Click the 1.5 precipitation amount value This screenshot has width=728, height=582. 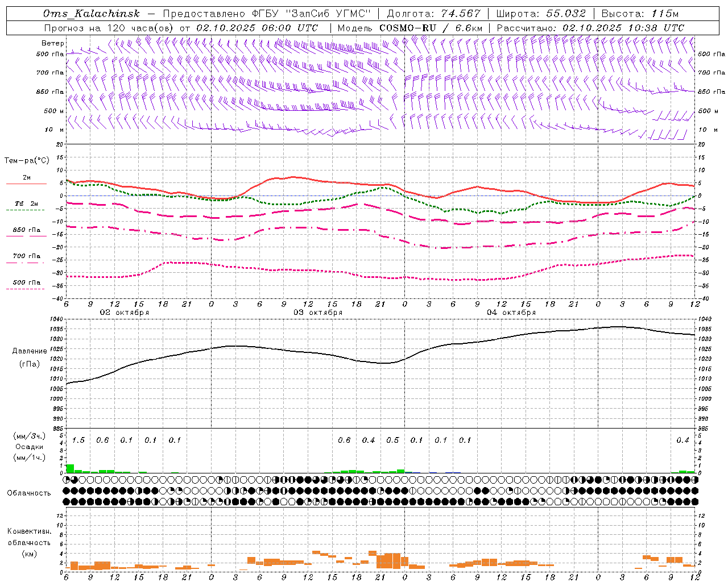tap(78, 440)
